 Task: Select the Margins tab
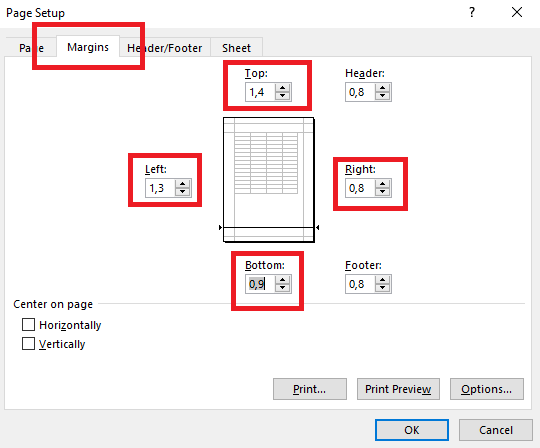coord(88,47)
